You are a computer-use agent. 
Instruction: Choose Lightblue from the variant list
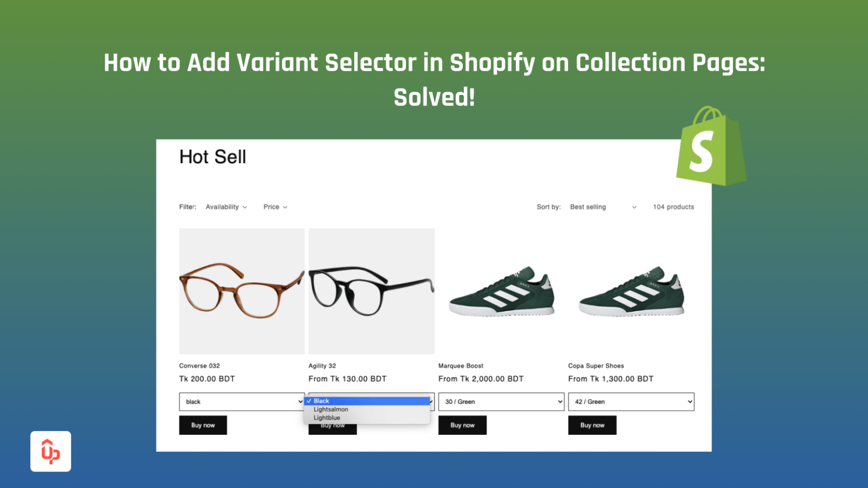pyautogui.click(x=327, y=418)
